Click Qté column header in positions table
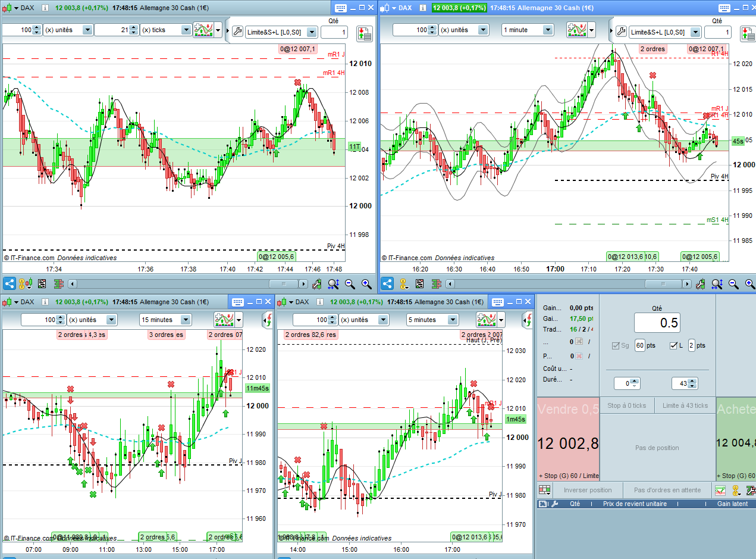Viewport: 756px width, 559px height. click(575, 504)
